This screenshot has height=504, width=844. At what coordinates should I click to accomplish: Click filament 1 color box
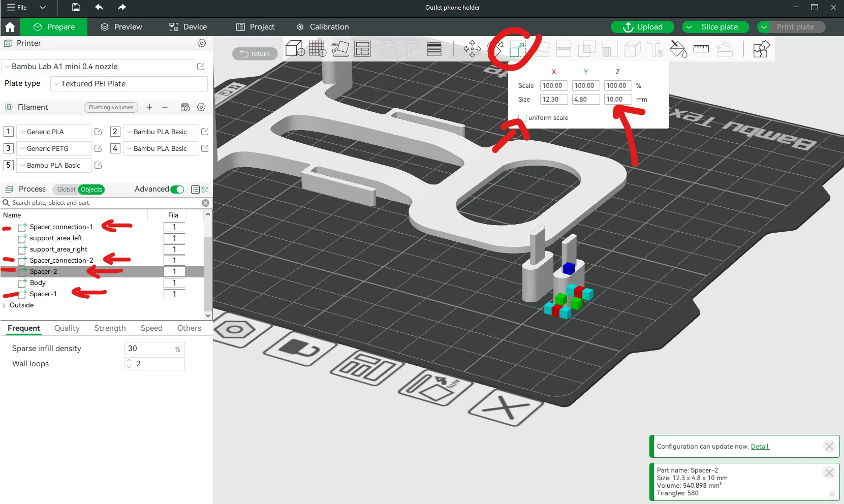(x=9, y=132)
